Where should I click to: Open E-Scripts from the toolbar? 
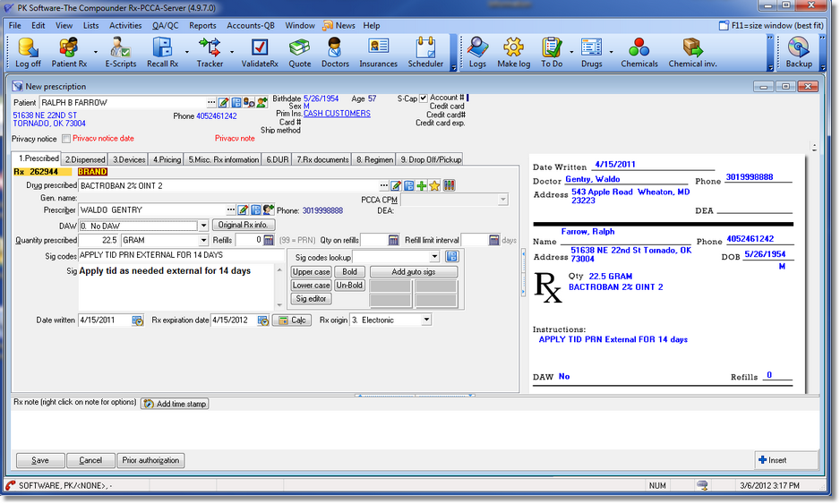click(120, 52)
